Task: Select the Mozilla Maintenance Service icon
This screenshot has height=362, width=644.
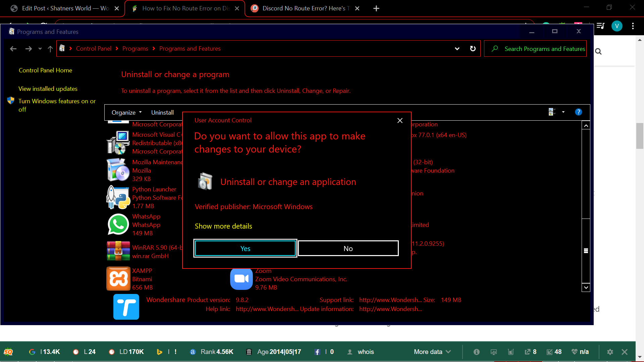Action: click(x=118, y=170)
